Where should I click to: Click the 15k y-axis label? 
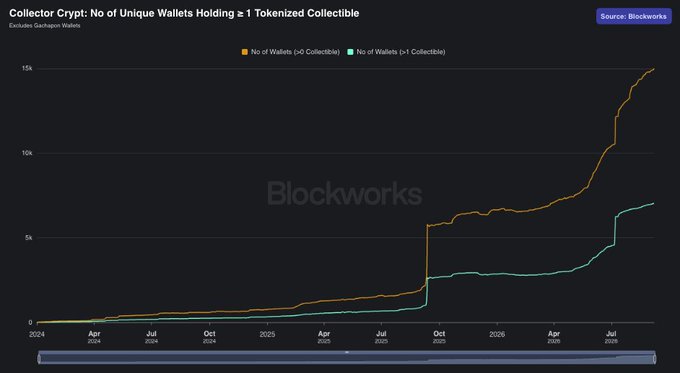coord(27,69)
